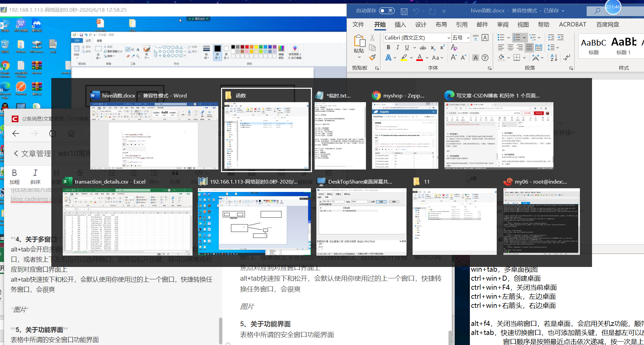Select the text highlight color tool
Viewport: 644px width, 345px height.
[404, 58]
